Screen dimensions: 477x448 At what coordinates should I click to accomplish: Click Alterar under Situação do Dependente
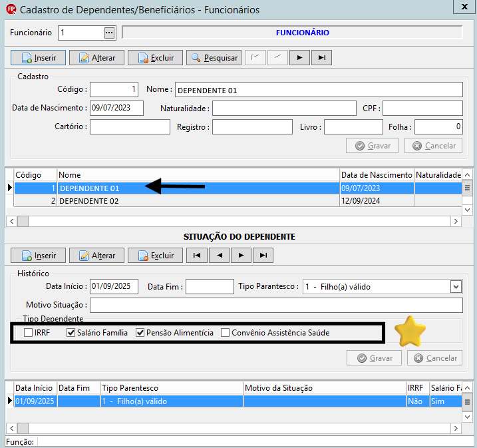[x=96, y=256]
